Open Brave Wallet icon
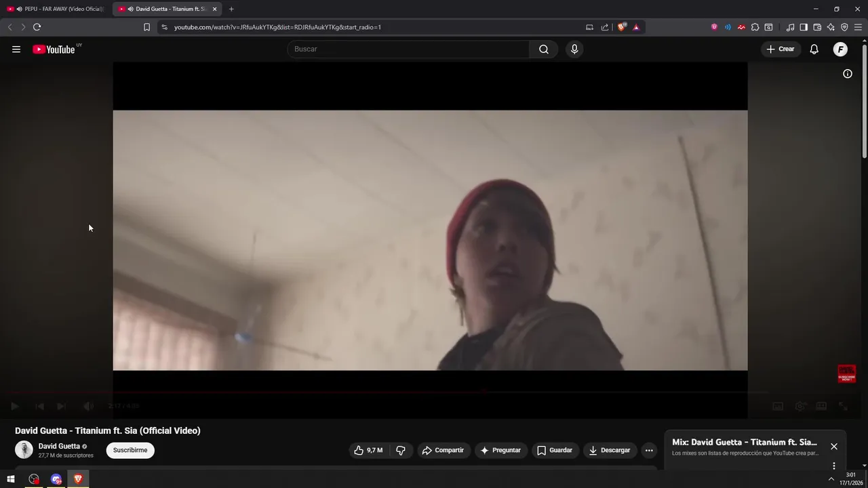Screen dimensions: 868x488 (x=817, y=27)
